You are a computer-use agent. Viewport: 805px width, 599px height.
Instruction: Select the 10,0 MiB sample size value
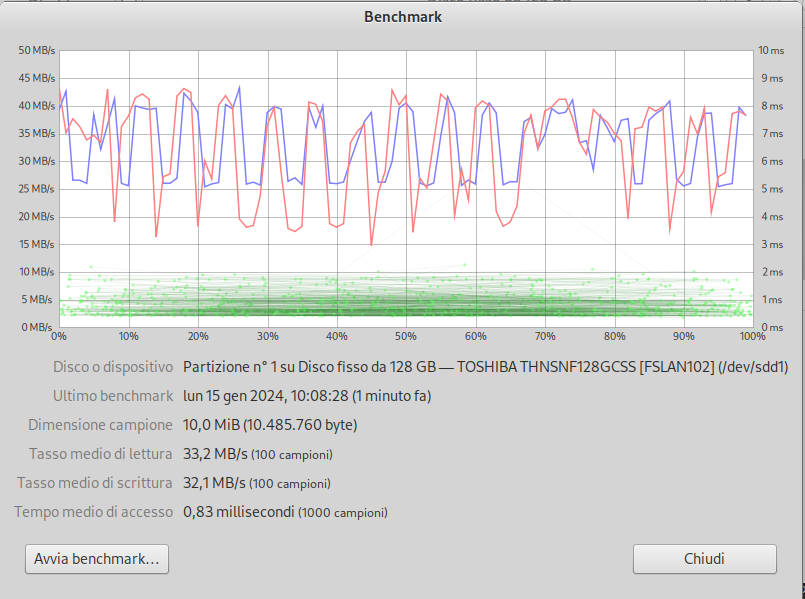click(270, 425)
